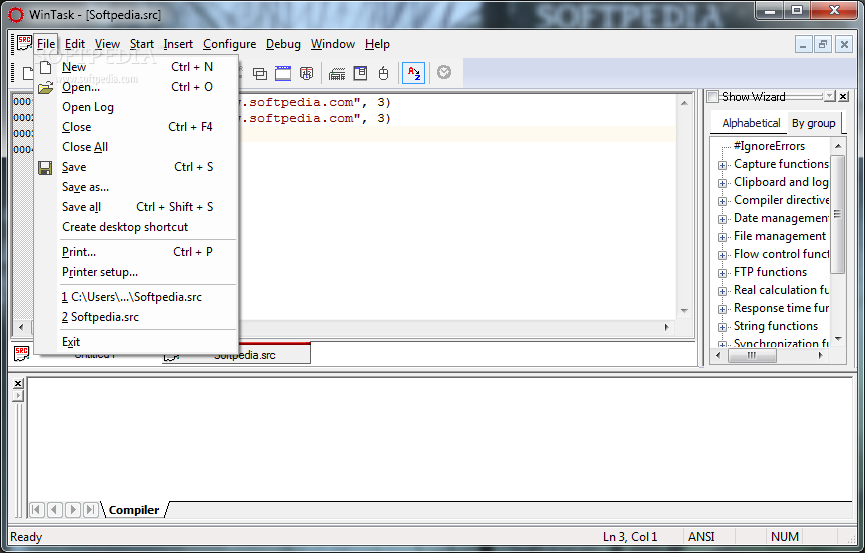Click the previous output tab arrow
This screenshot has width=865, height=553.
point(55,509)
